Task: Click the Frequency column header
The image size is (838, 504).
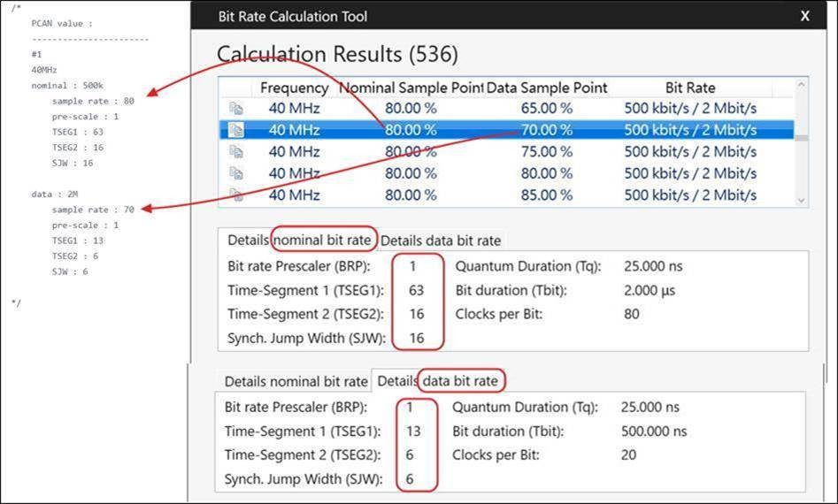Action: click(294, 88)
